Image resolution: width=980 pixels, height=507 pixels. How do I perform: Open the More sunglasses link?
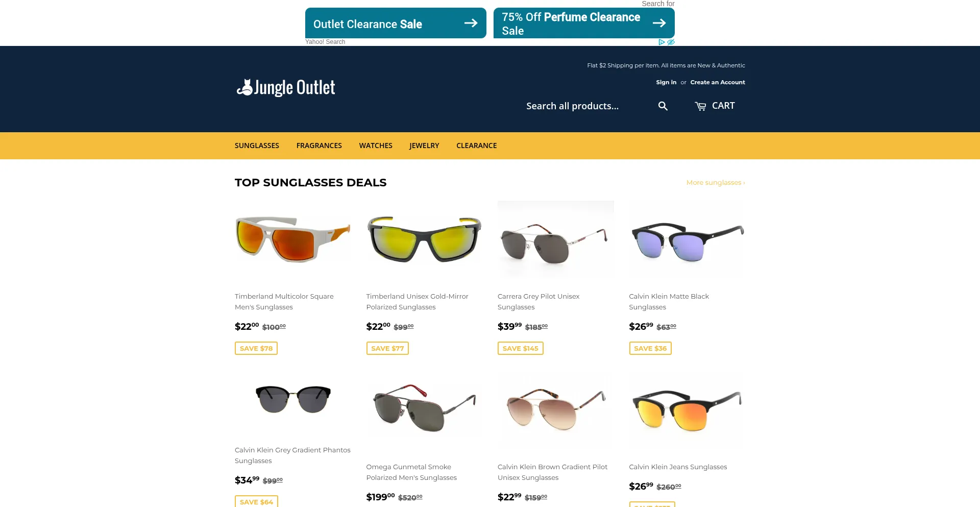click(x=716, y=183)
